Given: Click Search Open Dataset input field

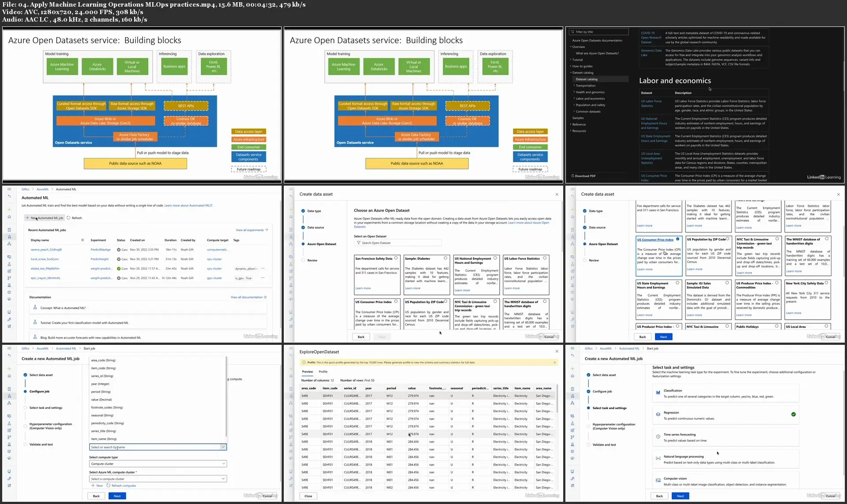Looking at the screenshot, I should (398, 243).
